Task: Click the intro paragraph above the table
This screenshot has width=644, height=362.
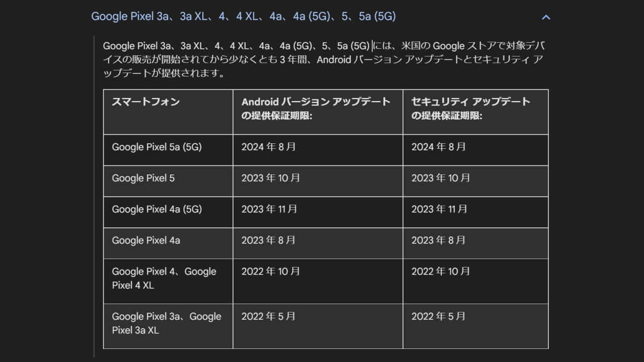Action: click(x=322, y=60)
